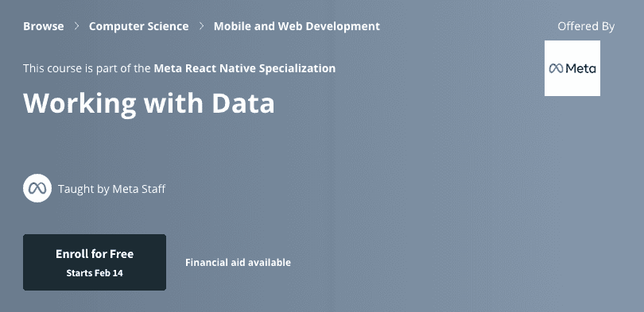Click the Meta logo under Offered By
The image size is (644, 312).
(x=572, y=68)
